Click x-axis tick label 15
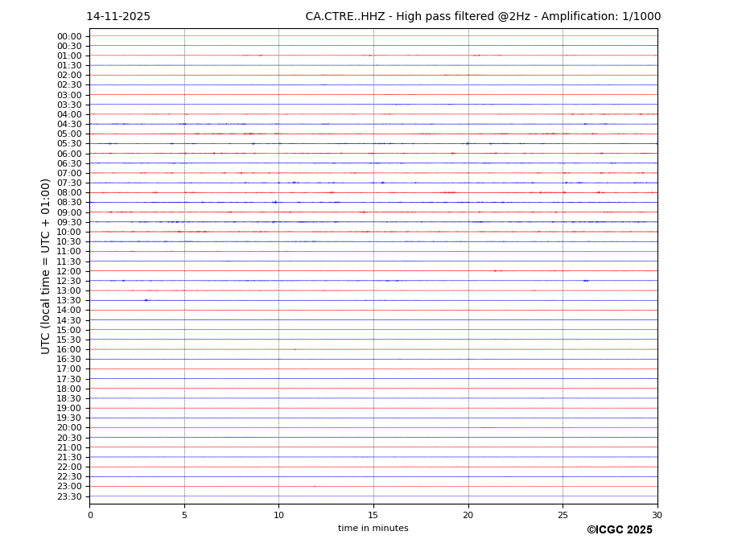The width and height of the screenshot is (746, 560). click(x=373, y=515)
